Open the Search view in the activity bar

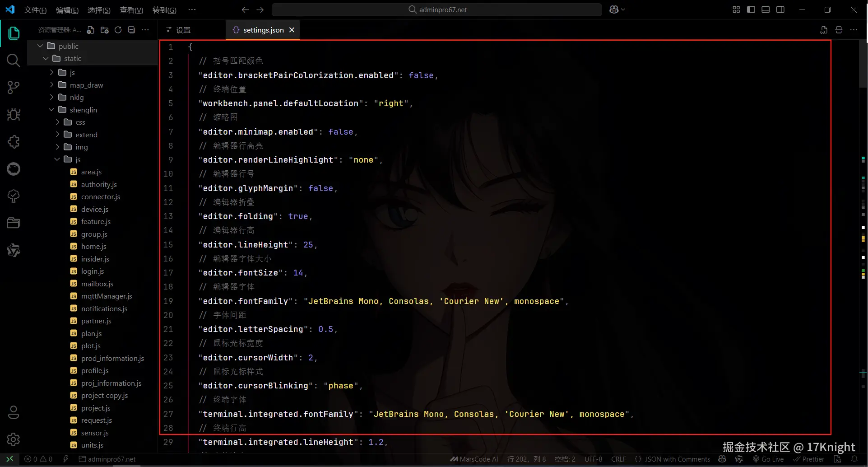click(x=14, y=61)
